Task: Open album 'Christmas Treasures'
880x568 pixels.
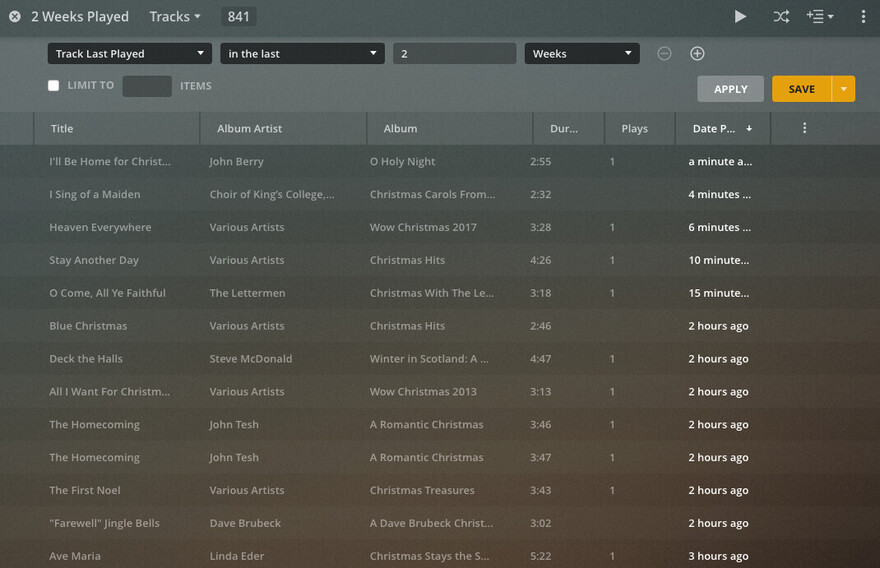Action: (x=422, y=491)
